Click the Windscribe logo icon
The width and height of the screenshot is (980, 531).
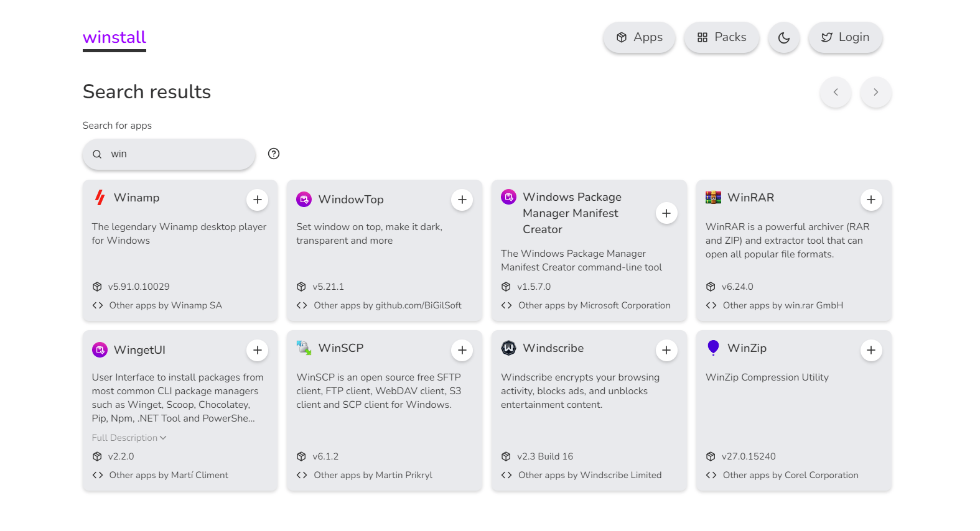click(508, 348)
